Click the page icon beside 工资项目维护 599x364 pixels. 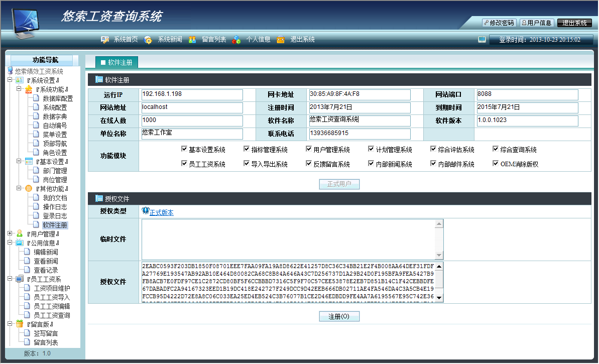pyautogui.click(x=27, y=288)
